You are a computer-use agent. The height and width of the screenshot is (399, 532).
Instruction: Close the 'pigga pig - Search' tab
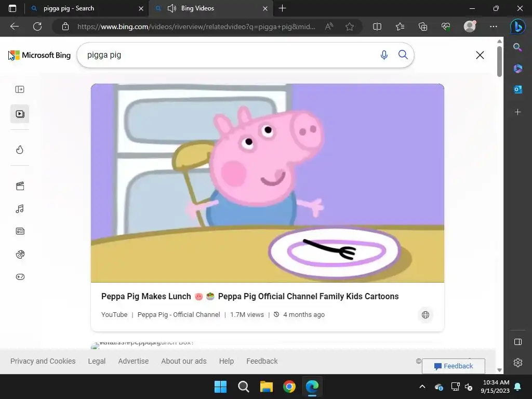click(x=141, y=8)
